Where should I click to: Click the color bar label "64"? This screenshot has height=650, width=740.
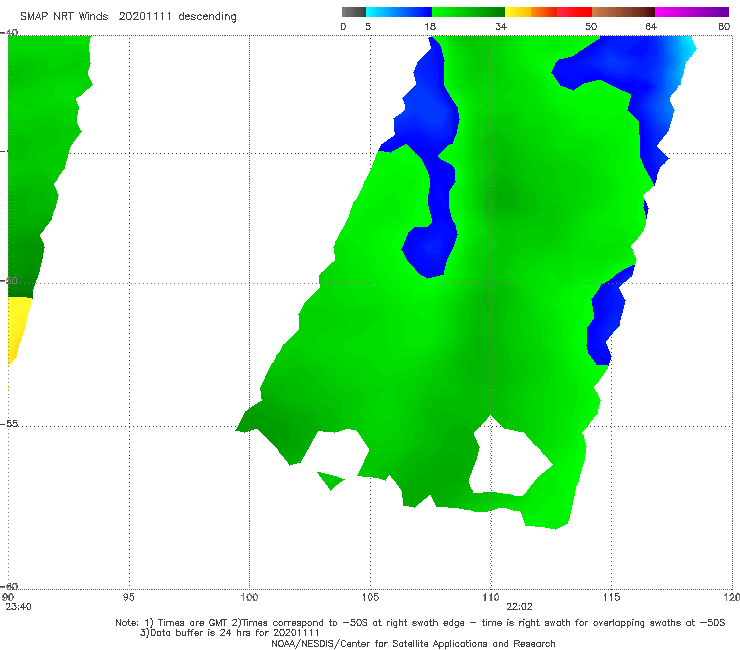pyautogui.click(x=651, y=27)
